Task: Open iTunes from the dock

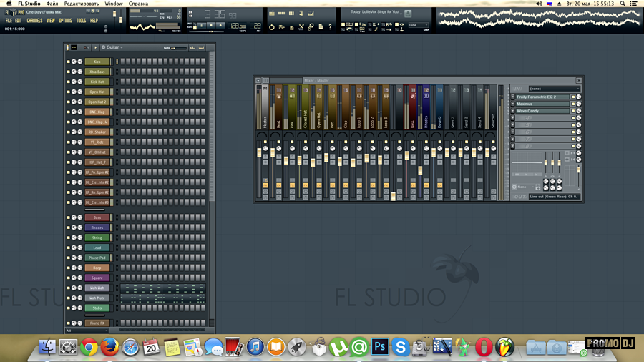Action: (x=255, y=347)
